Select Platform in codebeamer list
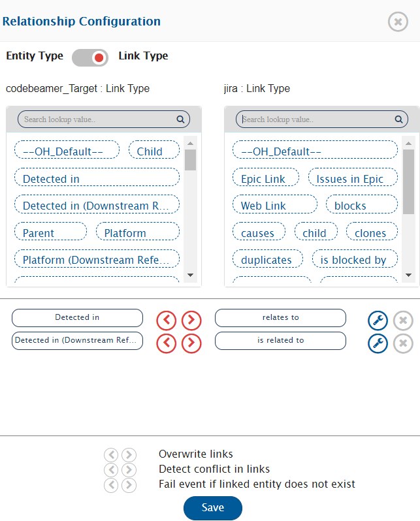420x521 pixels. point(137,233)
